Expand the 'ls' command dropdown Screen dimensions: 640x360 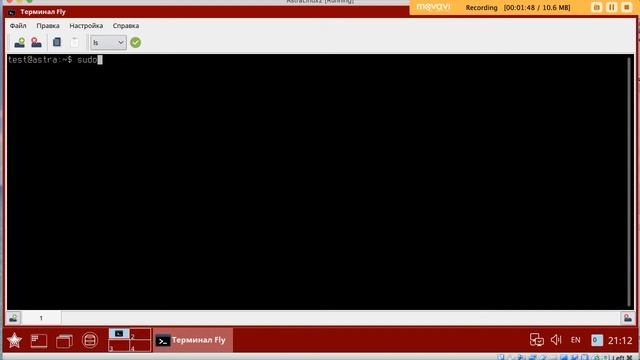pos(108,42)
